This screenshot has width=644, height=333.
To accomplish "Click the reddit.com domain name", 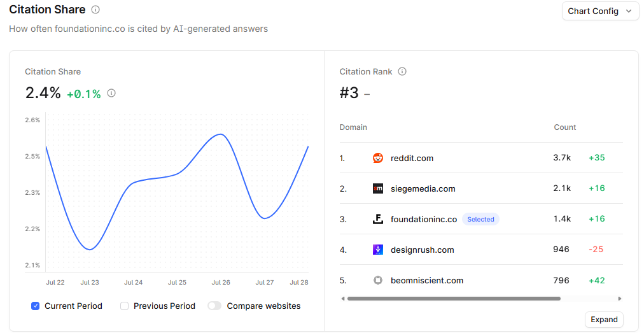I will (x=412, y=159).
